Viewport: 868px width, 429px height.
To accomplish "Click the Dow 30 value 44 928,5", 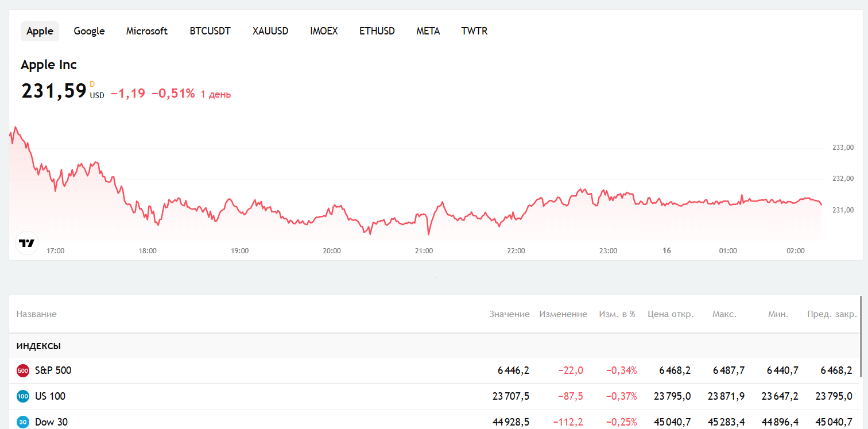I will (x=511, y=422).
